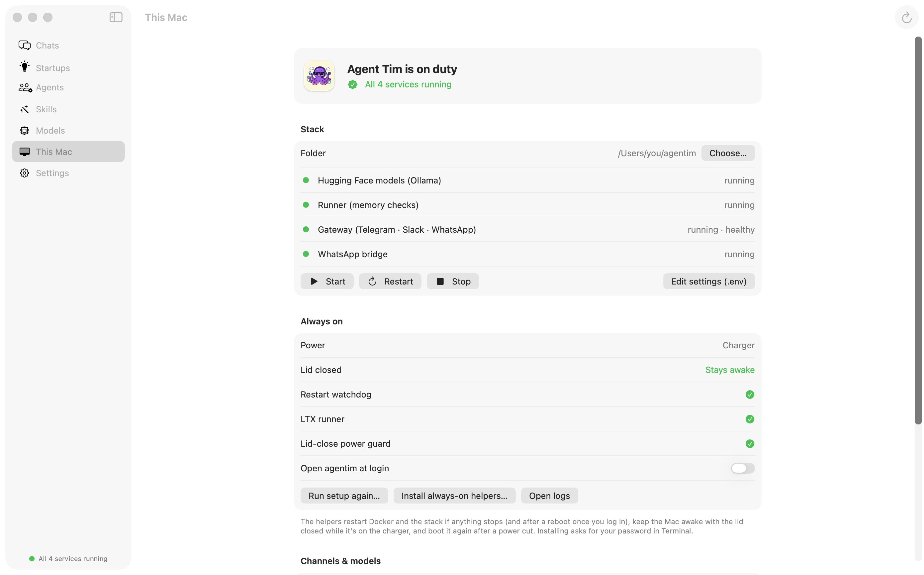924x575 pixels.
Task: Open logs
Action: click(549, 496)
